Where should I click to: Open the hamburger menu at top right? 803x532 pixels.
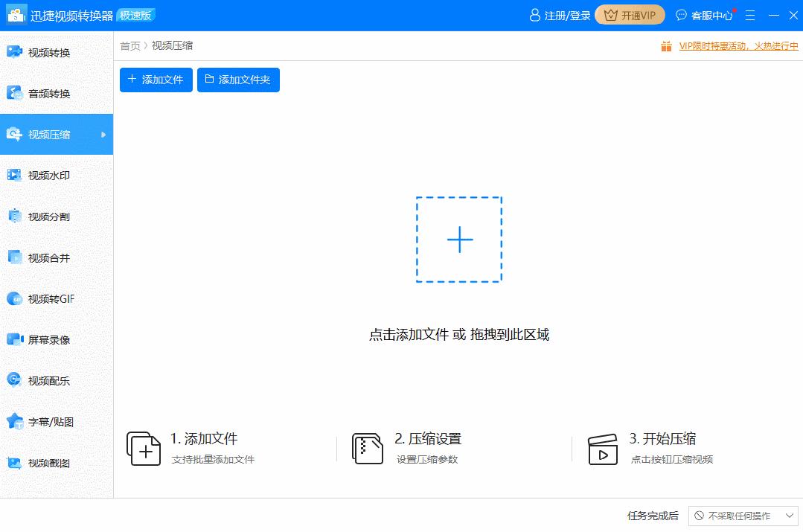[x=749, y=14]
